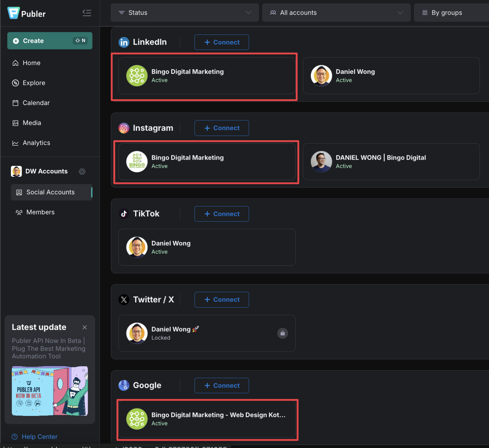Open DW Accounts workspace settings gear
The height and width of the screenshot is (448, 489).
tap(82, 171)
